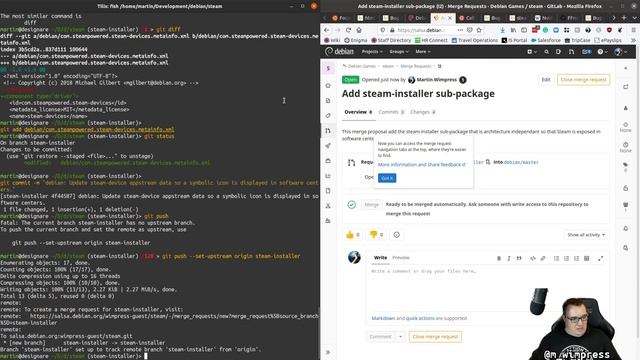Go back with the Firefox back arrow

coord(327,30)
